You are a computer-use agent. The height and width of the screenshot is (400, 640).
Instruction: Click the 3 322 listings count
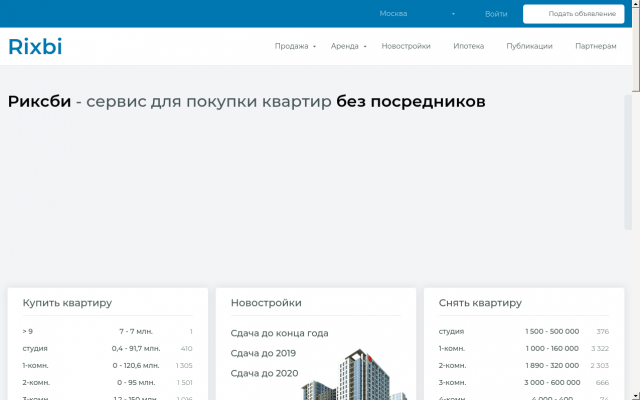click(600, 349)
